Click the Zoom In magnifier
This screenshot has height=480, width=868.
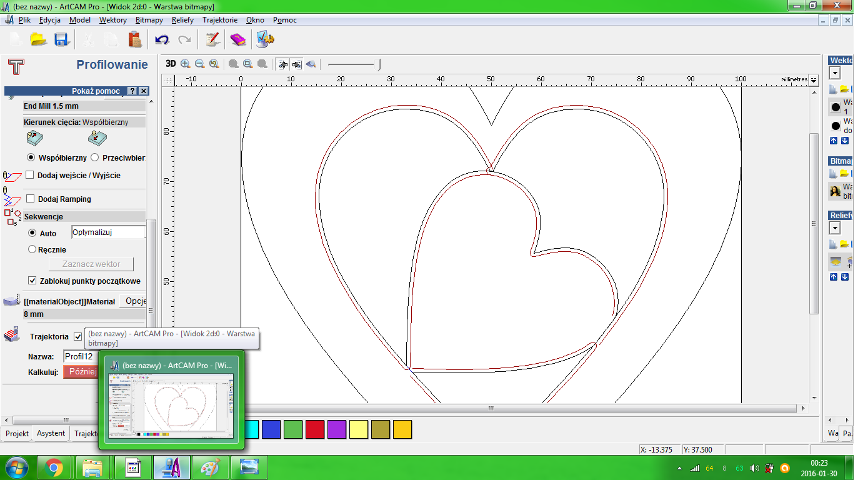pyautogui.click(x=185, y=64)
